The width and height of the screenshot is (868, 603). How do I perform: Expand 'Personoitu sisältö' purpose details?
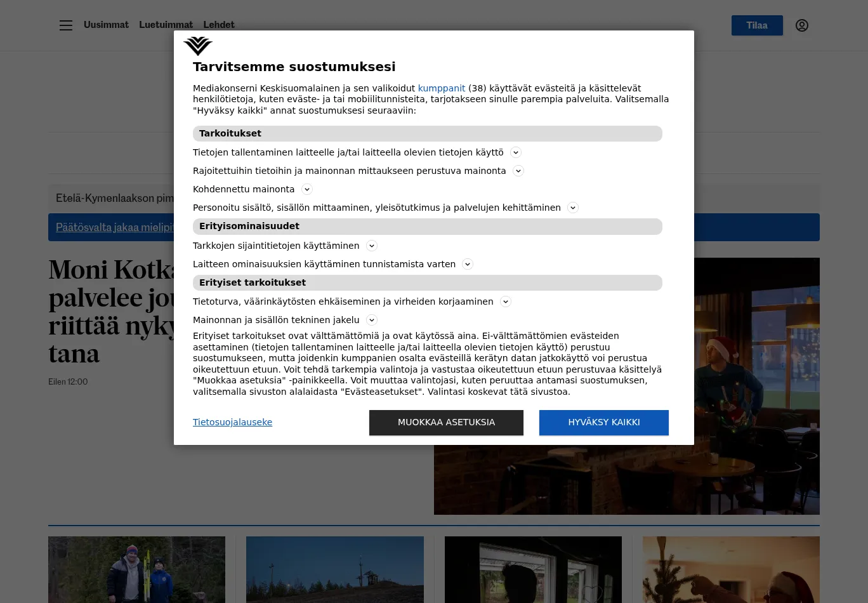tap(573, 208)
